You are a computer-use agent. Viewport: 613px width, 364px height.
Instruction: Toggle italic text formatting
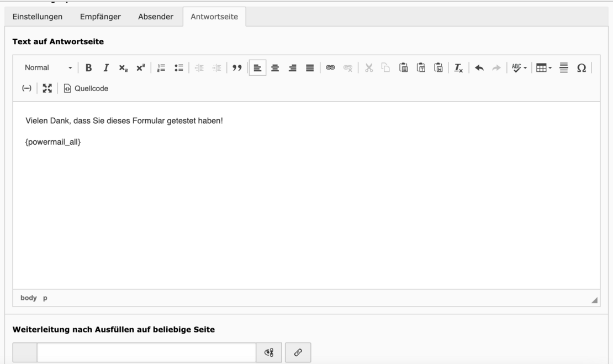point(106,68)
